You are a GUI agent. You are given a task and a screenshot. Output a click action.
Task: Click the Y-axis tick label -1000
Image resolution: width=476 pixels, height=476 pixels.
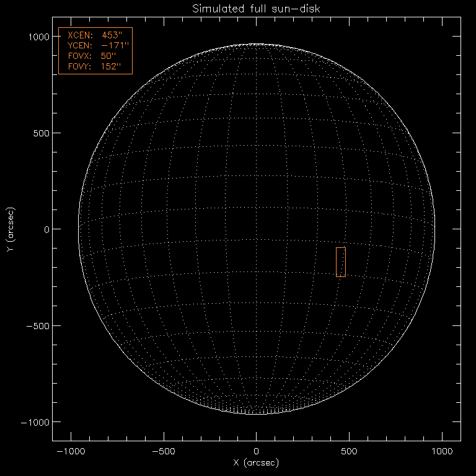35,422
